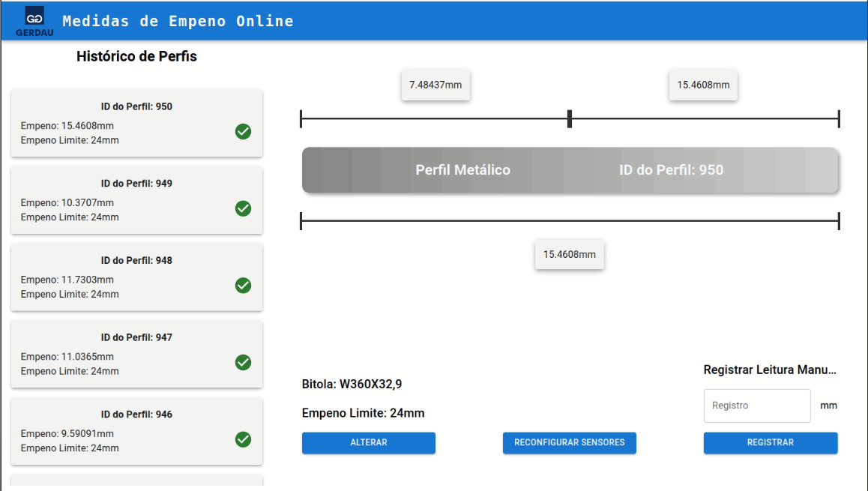
Task: Click the green check icon on Perfil 946
Action: (x=243, y=439)
